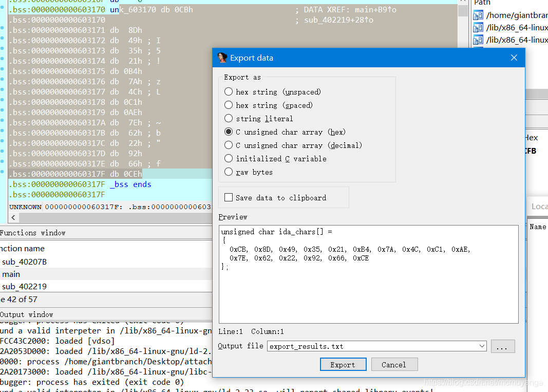Select 'C unsigned char array (decimal)' option
The height and width of the screenshot is (392, 548).
tap(229, 145)
